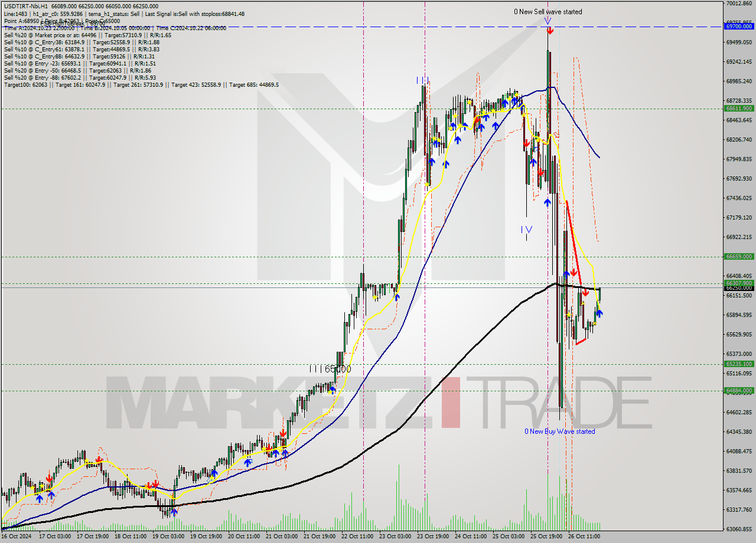
Task: Click the 63060.855 price axis value
Action: point(739,529)
